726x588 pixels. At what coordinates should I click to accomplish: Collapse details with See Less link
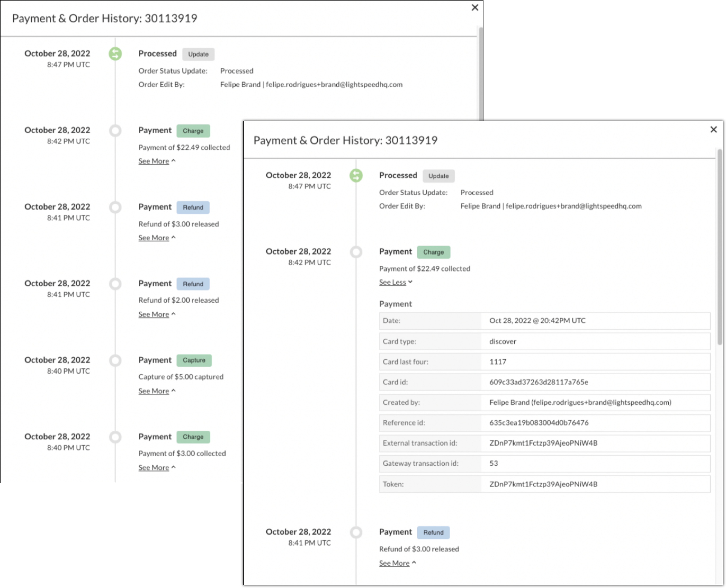[392, 282]
